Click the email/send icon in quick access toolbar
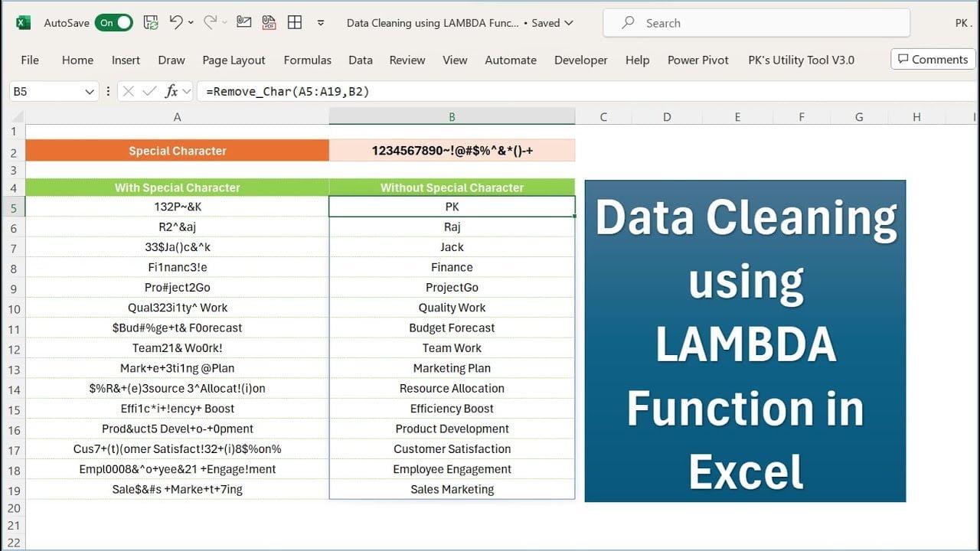 click(x=243, y=22)
